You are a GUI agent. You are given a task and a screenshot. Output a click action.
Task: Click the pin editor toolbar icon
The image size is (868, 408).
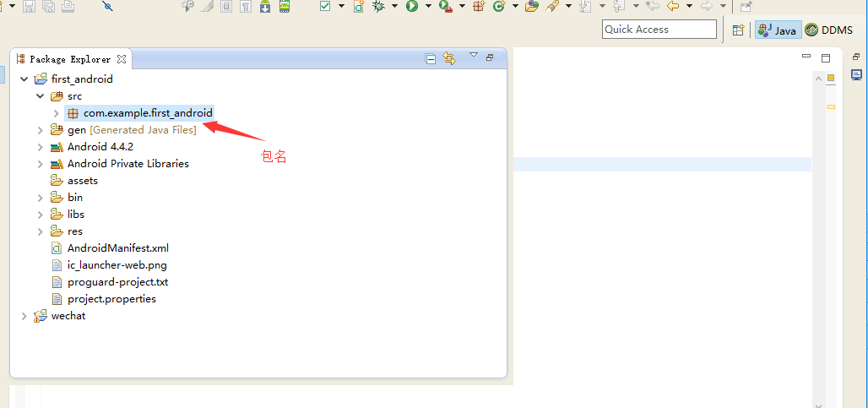coord(746,7)
